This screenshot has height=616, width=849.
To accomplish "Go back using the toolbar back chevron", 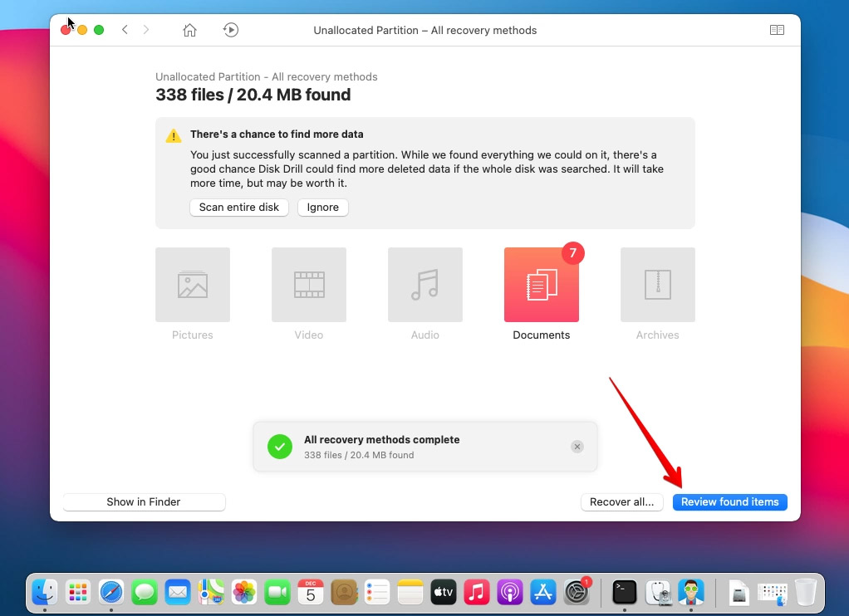I will point(125,30).
